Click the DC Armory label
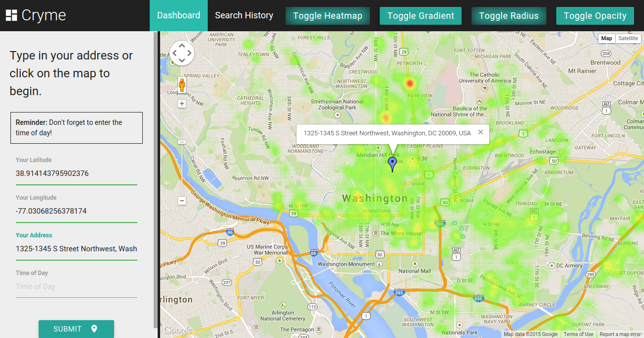 (x=570, y=266)
